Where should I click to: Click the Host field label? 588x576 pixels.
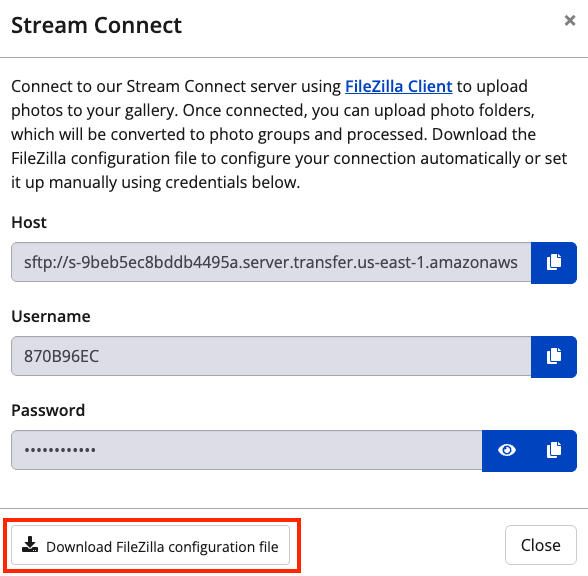(x=29, y=222)
